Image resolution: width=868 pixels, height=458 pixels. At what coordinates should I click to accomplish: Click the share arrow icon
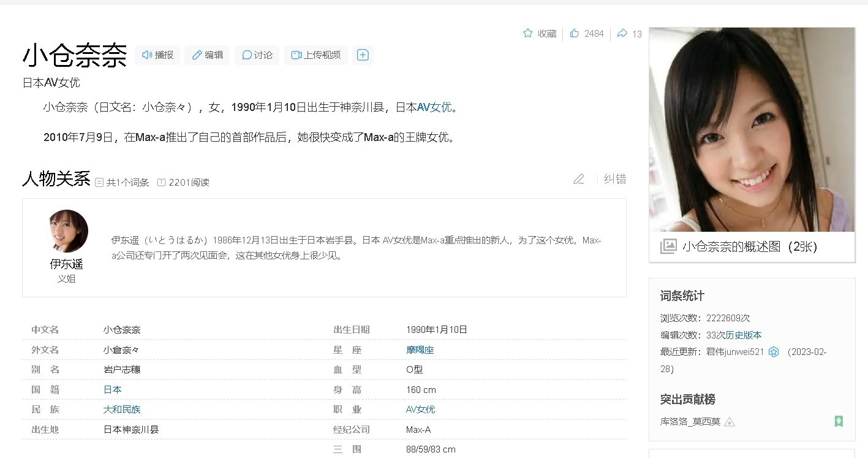pos(622,33)
